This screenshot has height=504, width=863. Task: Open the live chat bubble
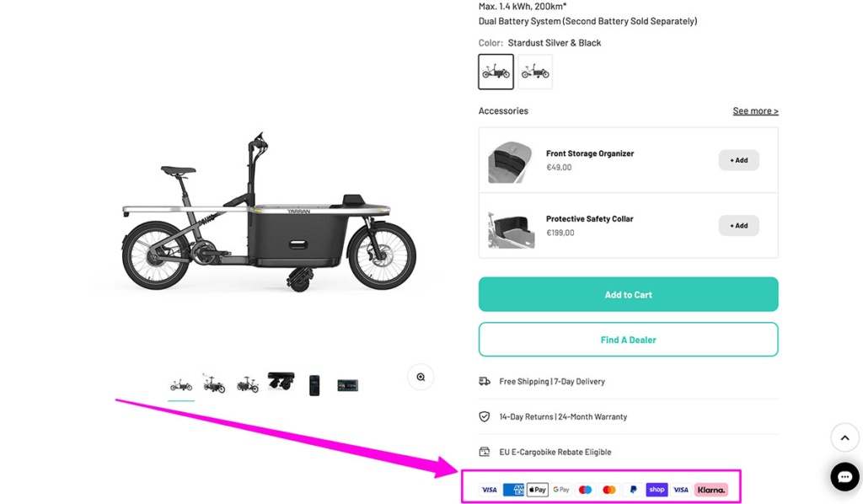click(x=844, y=477)
